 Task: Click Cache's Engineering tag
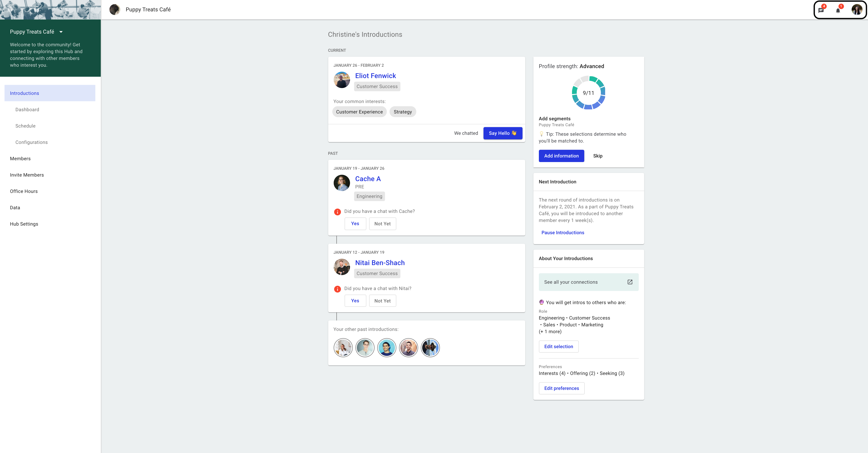tap(369, 196)
